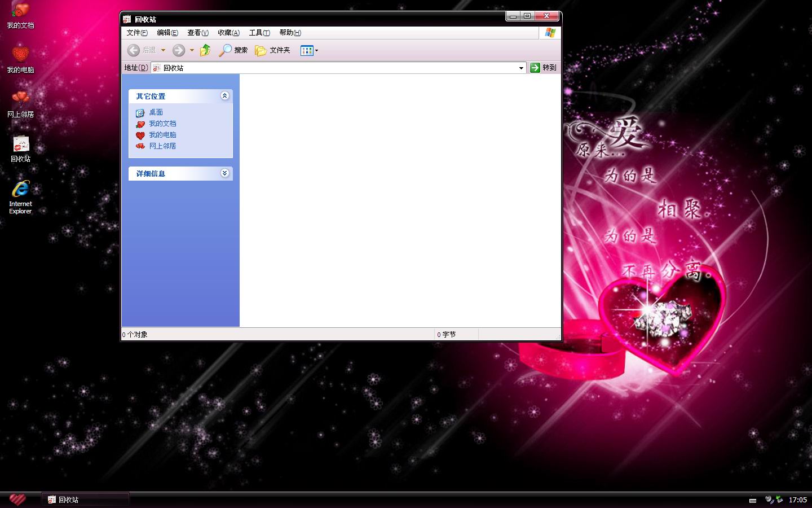This screenshot has width=812, height=508.
Task: Click the '0 个对象' status bar text
Action: coord(135,335)
